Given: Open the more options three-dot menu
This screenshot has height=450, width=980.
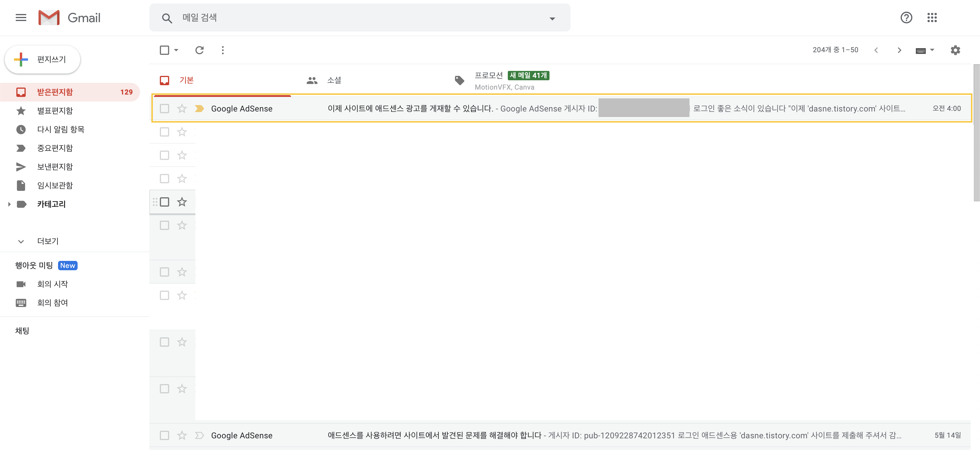Looking at the screenshot, I should [x=223, y=50].
